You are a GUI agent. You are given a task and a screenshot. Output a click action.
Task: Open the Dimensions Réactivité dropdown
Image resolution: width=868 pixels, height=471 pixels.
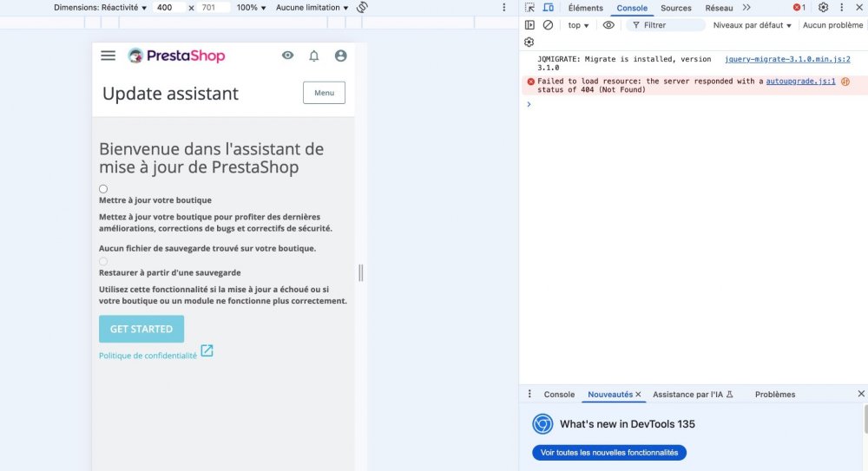pos(100,8)
